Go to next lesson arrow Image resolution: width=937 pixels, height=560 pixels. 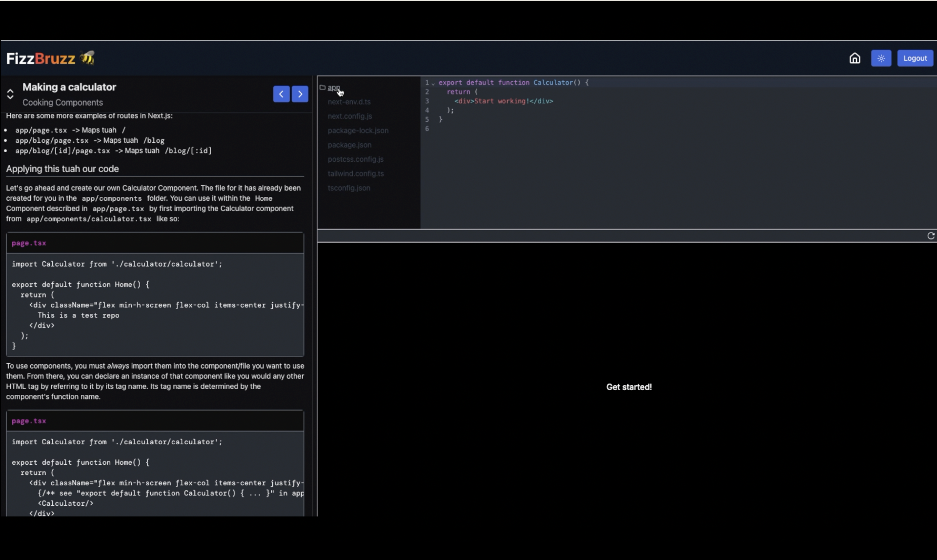pyautogui.click(x=300, y=94)
